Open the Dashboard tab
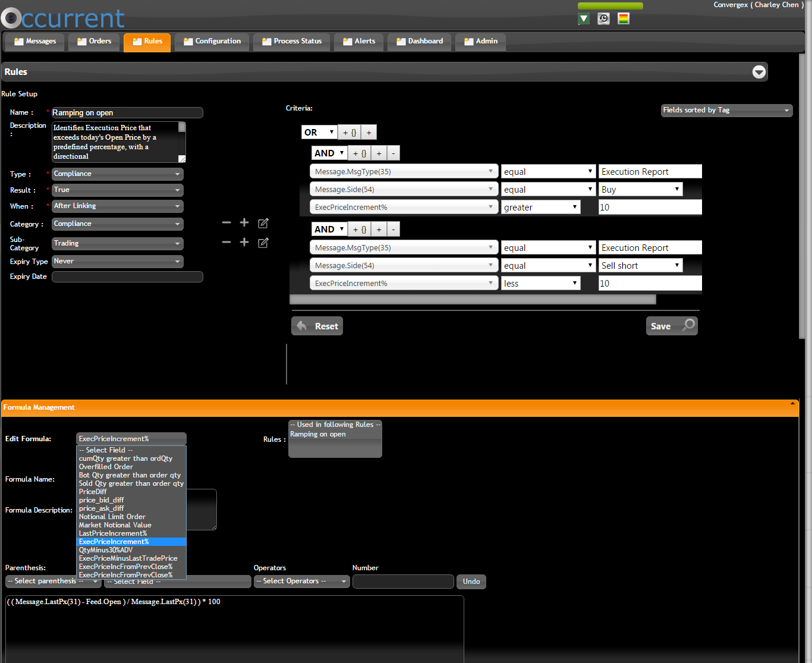The height and width of the screenshot is (663, 812). coord(420,42)
